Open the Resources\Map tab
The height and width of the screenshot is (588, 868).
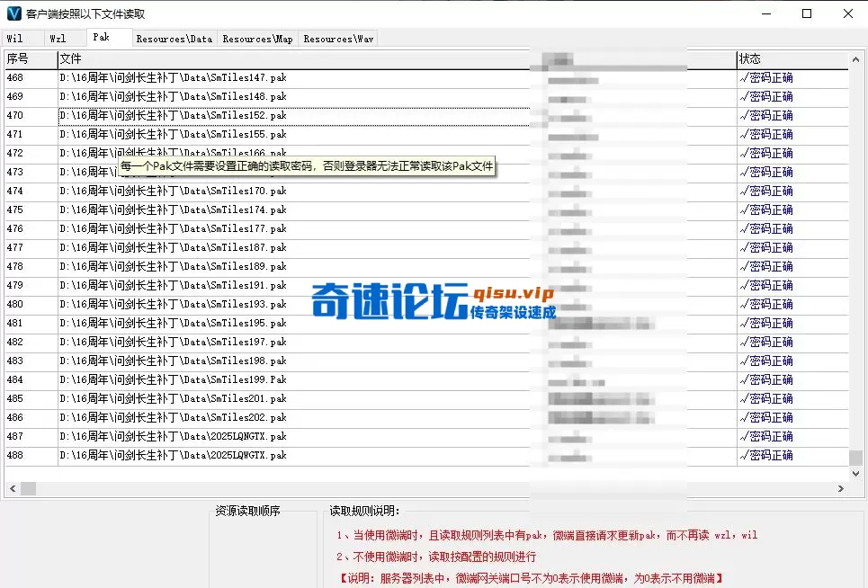[257, 39]
